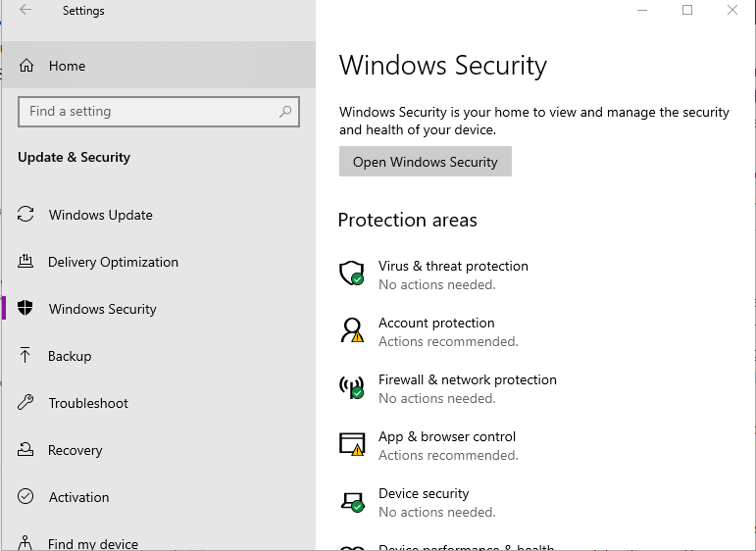Viewport: 756px width, 551px height.
Task: Click the App & browser control icon
Action: tap(351, 444)
